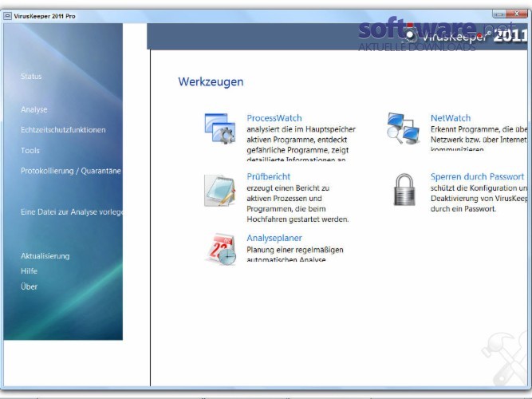Screen dimensions: 532x399
Task: Select Analyse in the sidebar
Action: point(34,109)
